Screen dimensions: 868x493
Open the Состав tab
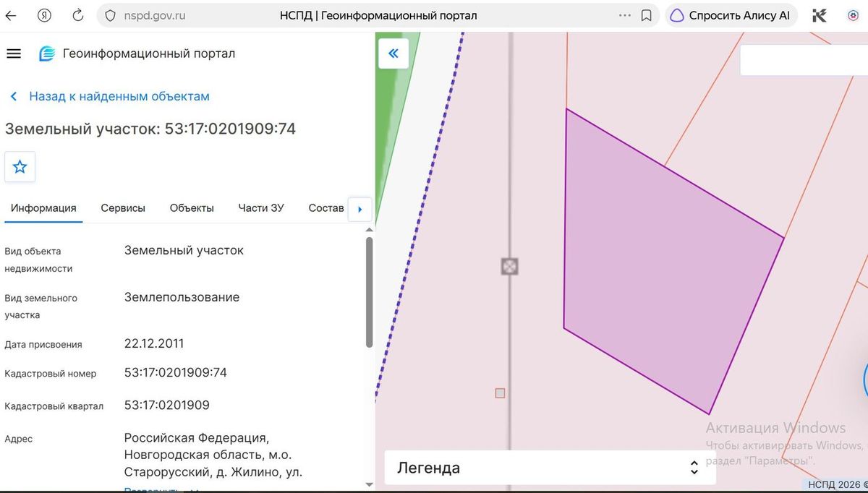coord(326,208)
